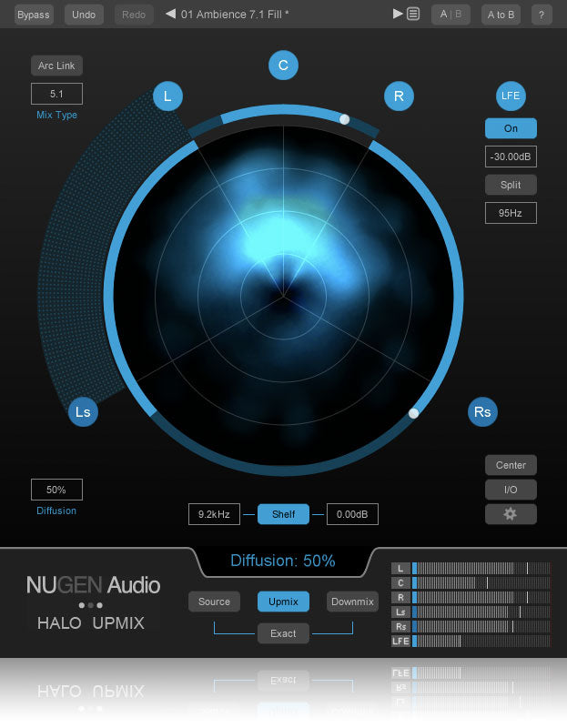Click the circular surround energy display

coord(283,296)
